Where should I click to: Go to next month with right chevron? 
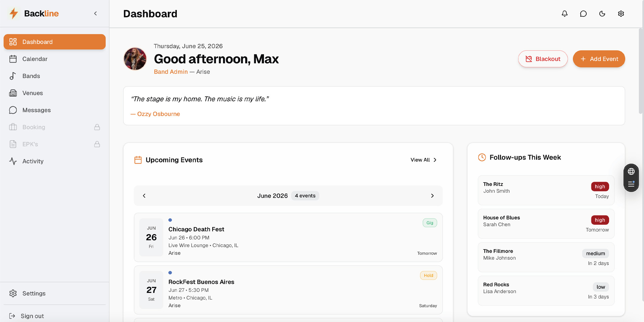(432, 196)
